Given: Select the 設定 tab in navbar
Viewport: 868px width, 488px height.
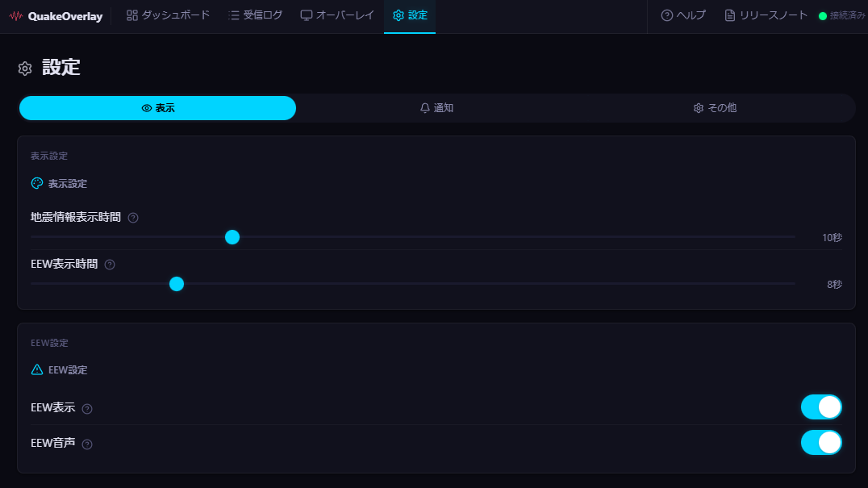Looking at the screenshot, I should pyautogui.click(x=410, y=15).
